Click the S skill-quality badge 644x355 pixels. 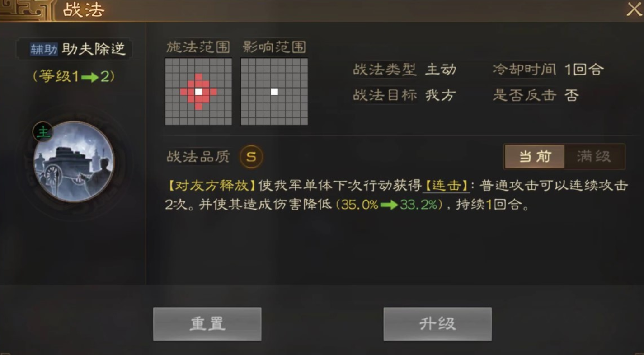click(251, 157)
